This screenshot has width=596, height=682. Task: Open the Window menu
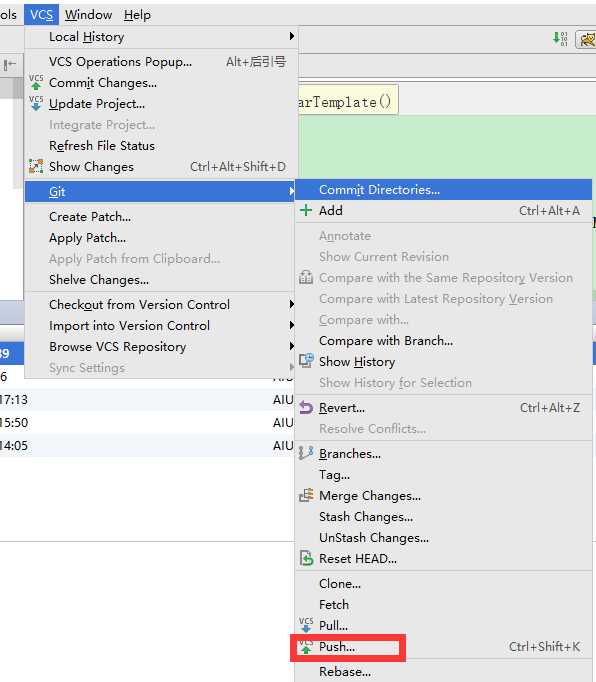[x=88, y=15]
